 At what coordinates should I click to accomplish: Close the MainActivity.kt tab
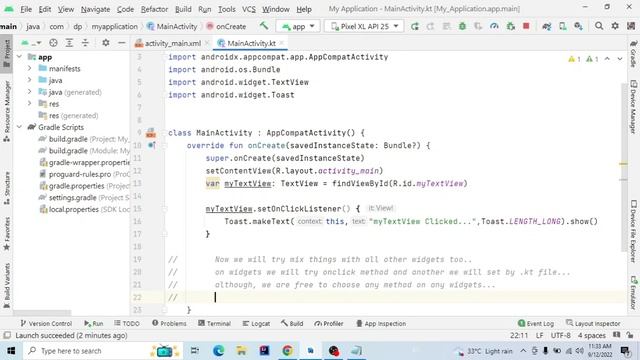tap(282, 43)
